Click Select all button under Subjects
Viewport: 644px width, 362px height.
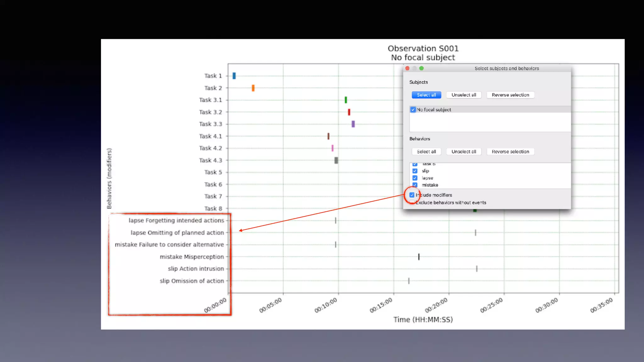coord(426,95)
